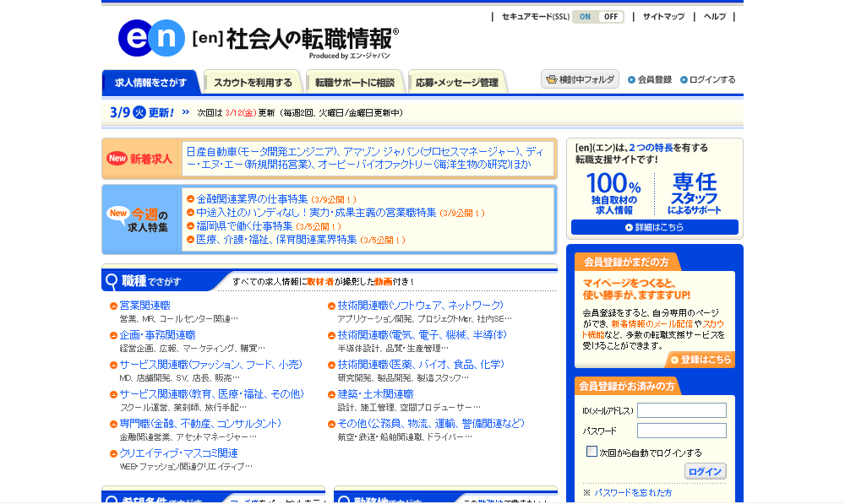Check 次回から自動でログインする checkbox

coord(591,452)
